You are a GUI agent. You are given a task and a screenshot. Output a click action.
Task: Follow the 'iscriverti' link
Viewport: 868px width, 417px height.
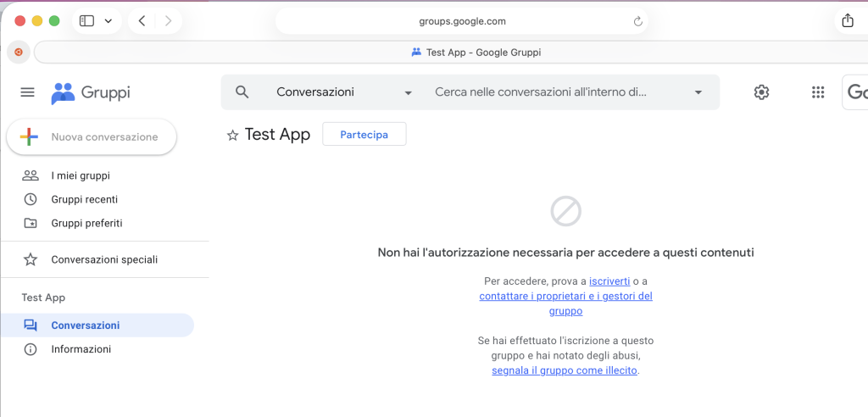coord(609,281)
